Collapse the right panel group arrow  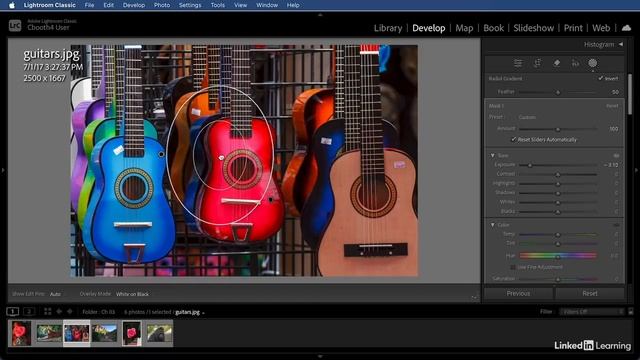(637, 170)
